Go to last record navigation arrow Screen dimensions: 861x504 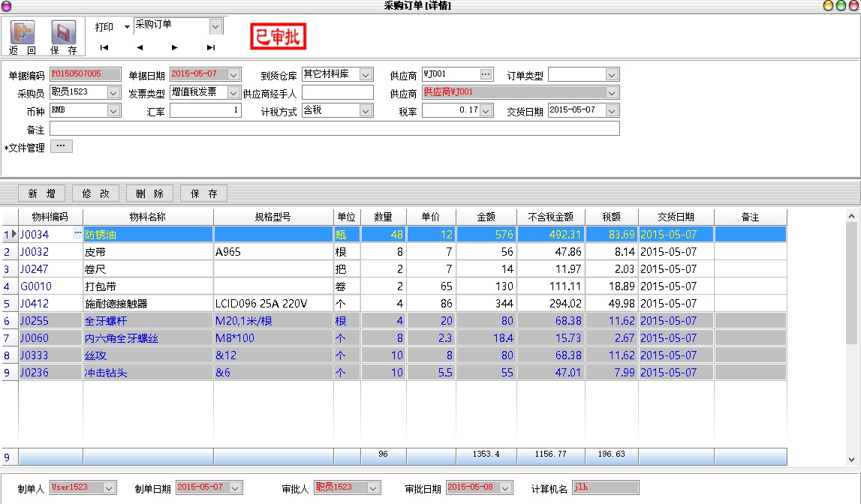click(x=210, y=48)
